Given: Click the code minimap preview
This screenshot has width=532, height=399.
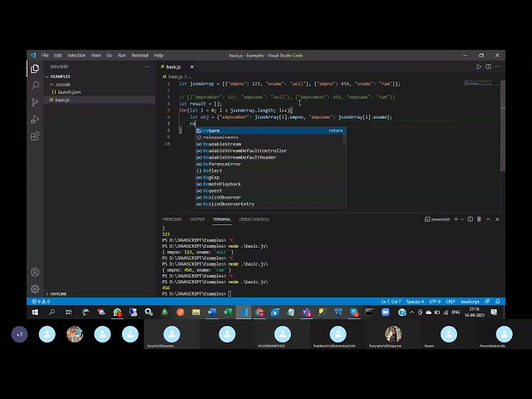Looking at the screenshot, I should (481, 83).
